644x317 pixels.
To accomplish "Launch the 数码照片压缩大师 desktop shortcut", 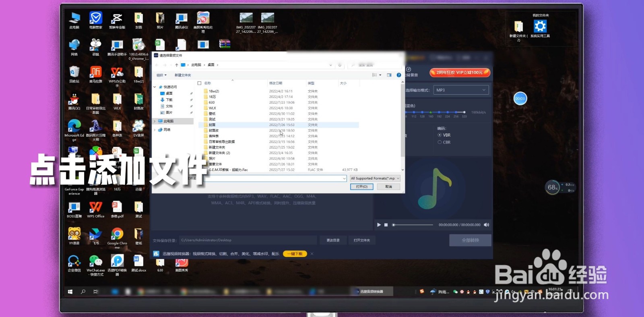I will [96, 130].
